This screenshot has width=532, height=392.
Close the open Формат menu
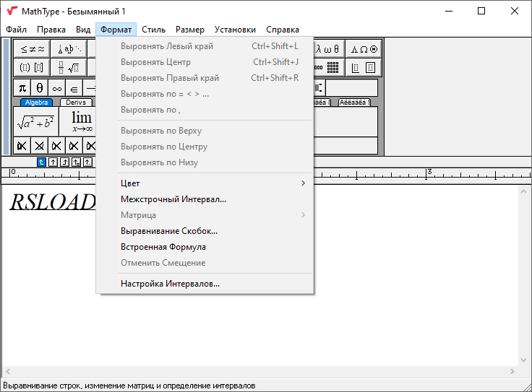click(116, 30)
